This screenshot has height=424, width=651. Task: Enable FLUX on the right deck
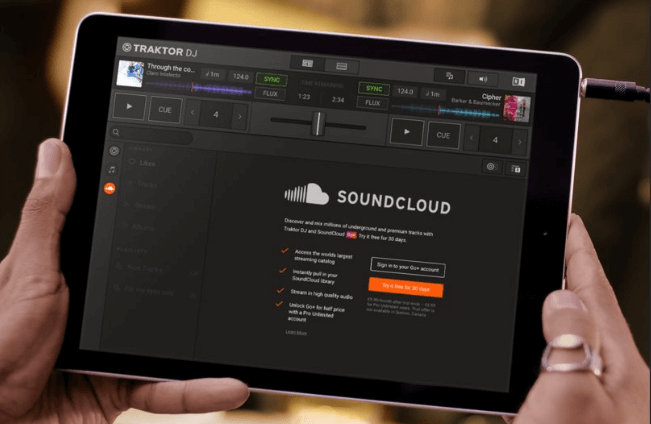[372, 103]
